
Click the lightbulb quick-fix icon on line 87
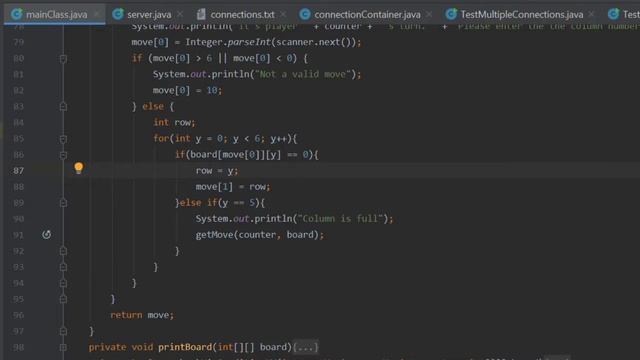[79, 168]
